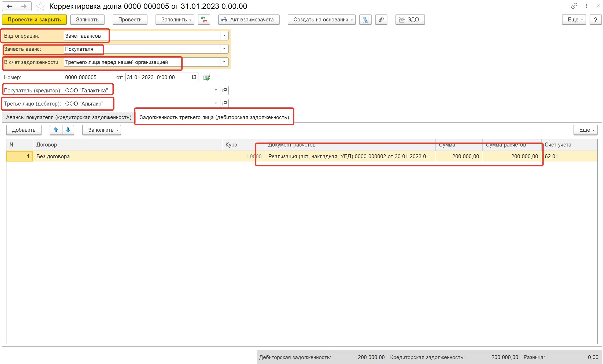
Task: Print Акт взаимозачета
Action: [249, 20]
